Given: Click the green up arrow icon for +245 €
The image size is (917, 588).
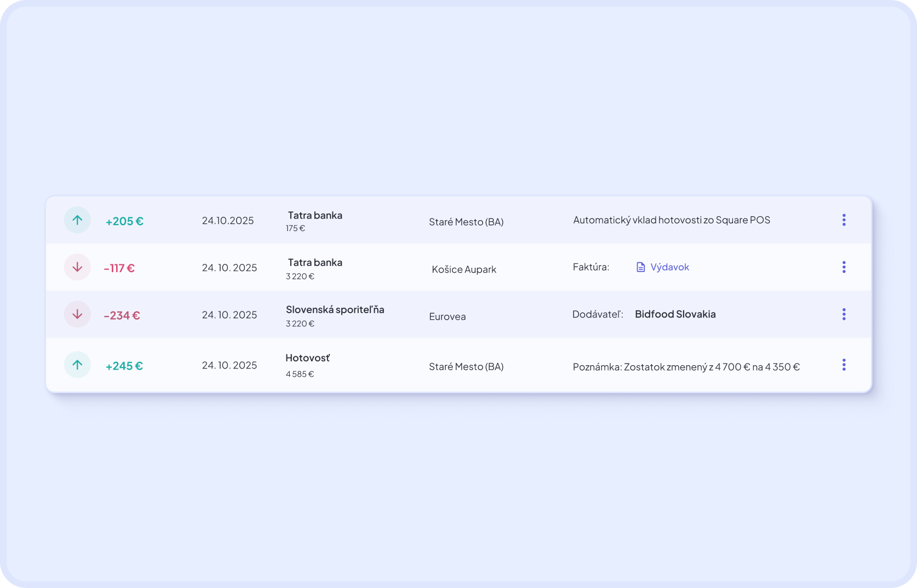Looking at the screenshot, I should [x=77, y=365].
